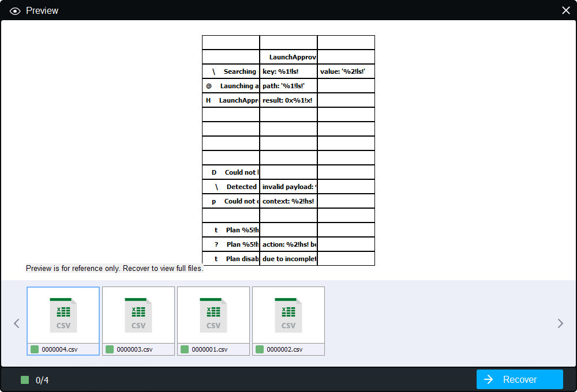Click the 'Launching a' cell

coord(231,86)
